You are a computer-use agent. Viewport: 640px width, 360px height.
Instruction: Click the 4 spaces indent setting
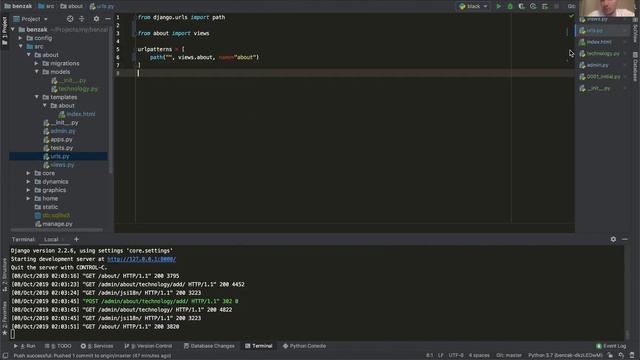(479, 356)
